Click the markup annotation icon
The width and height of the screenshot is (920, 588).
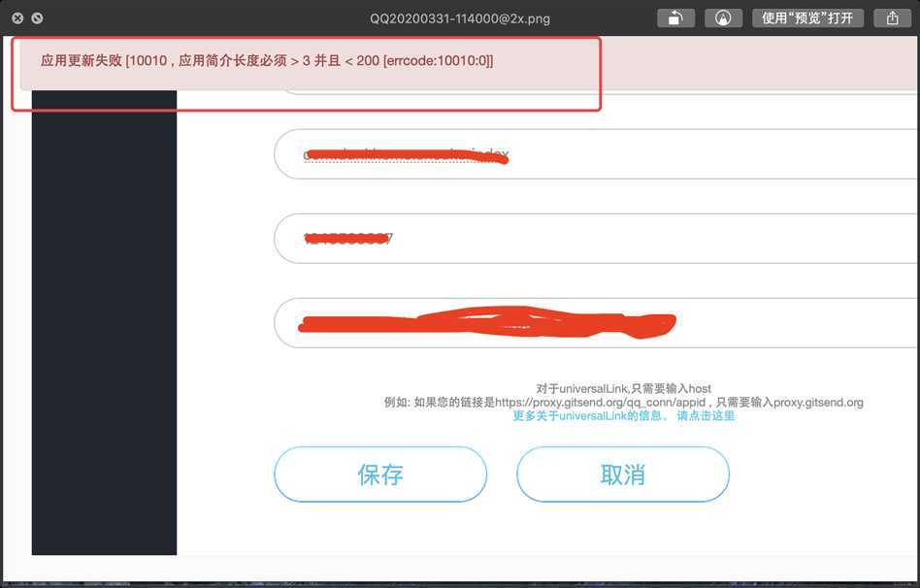click(x=723, y=18)
